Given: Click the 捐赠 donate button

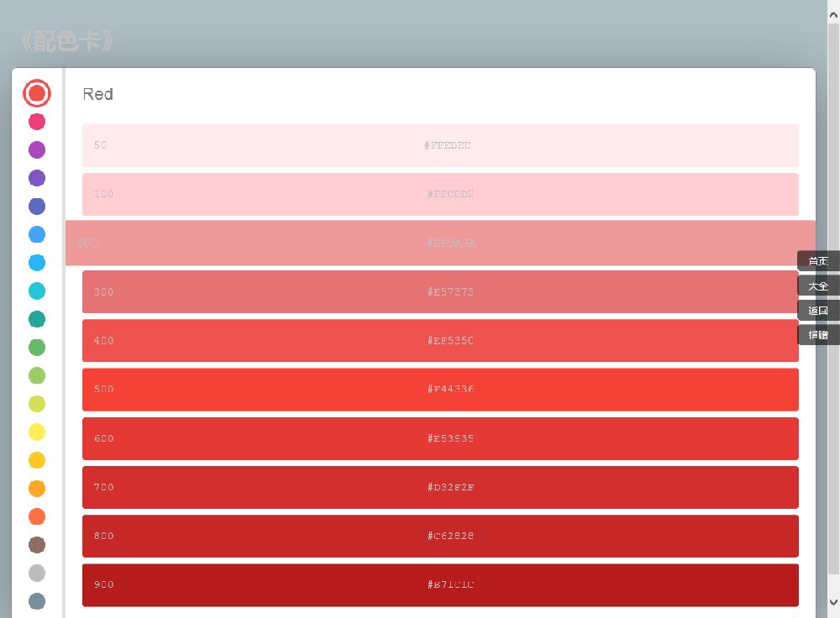Looking at the screenshot, I should tap(818, 335).
